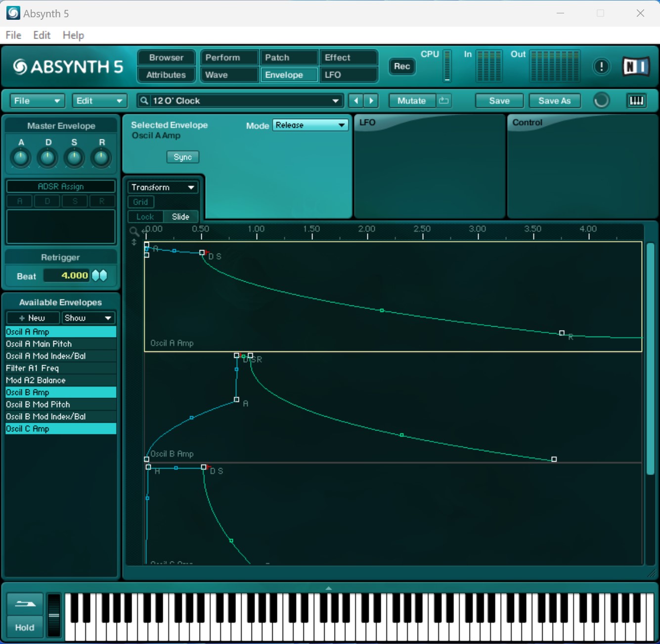Click the panic exclamation mark button

601,66
